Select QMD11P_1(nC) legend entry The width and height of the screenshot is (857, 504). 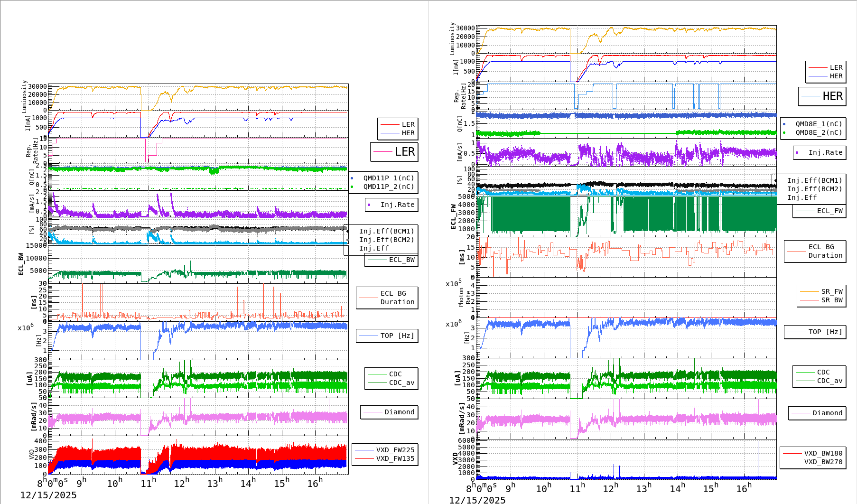(x=388, y=178)
